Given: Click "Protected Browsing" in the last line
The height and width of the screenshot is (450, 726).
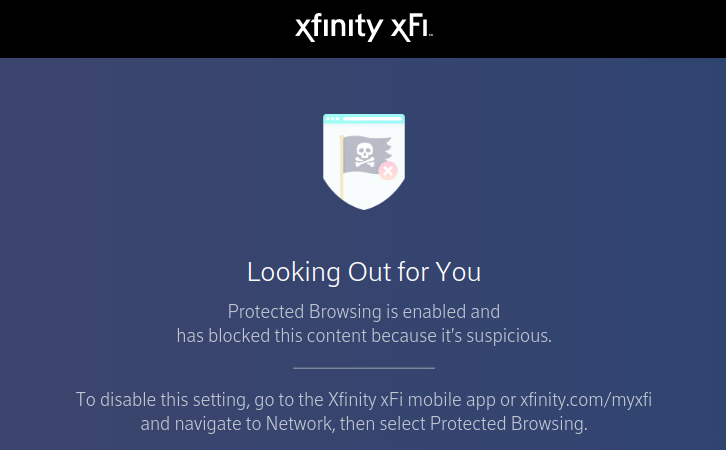Looking at the screenshot, I should tap(508, 424).
